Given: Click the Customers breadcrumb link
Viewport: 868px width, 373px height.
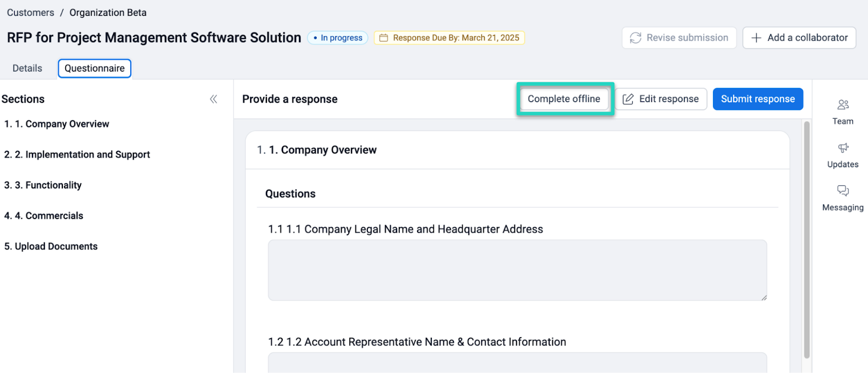Looking at the screenshot, I should click(x=30, y=12).
